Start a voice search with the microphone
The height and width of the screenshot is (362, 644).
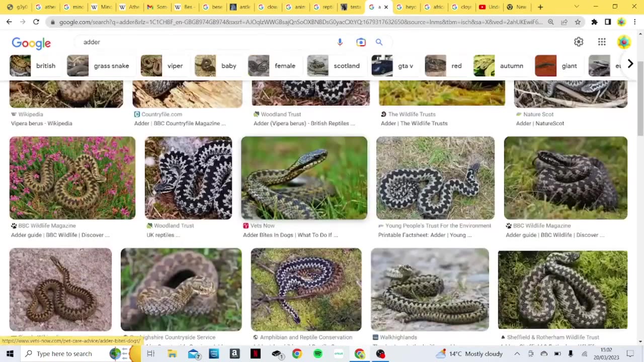tap(340, 42)
